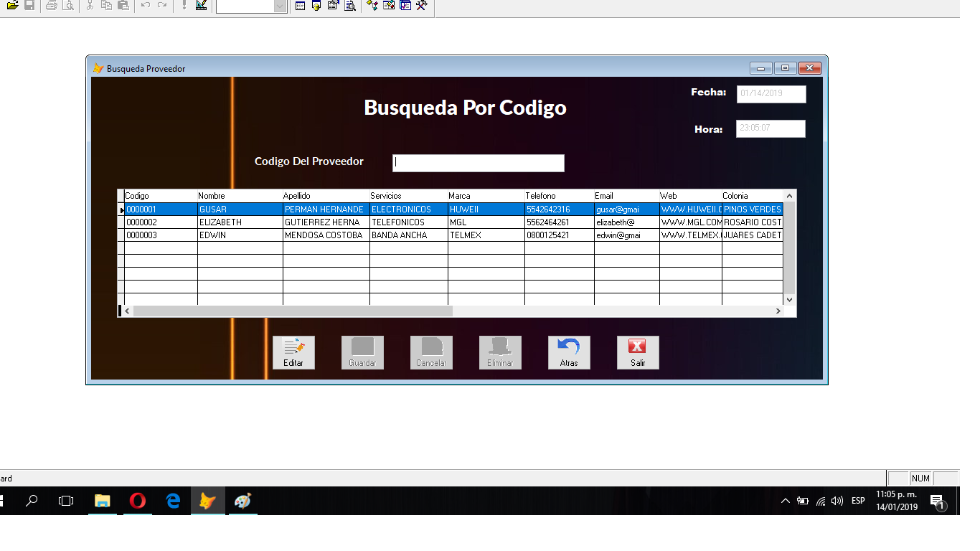Screen dimensions: 980x551
Task: Open the Opera browser from the taskbar
Action: click(x=137, y=501)
